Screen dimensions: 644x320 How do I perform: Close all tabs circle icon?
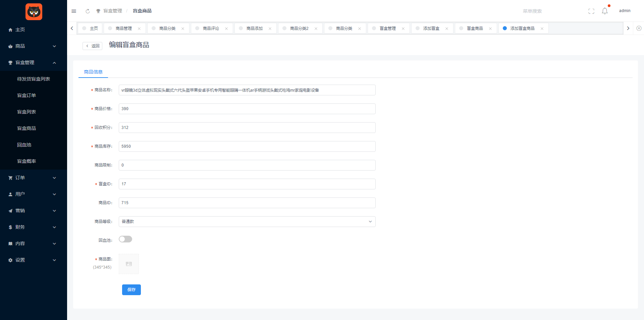(639, 29)
